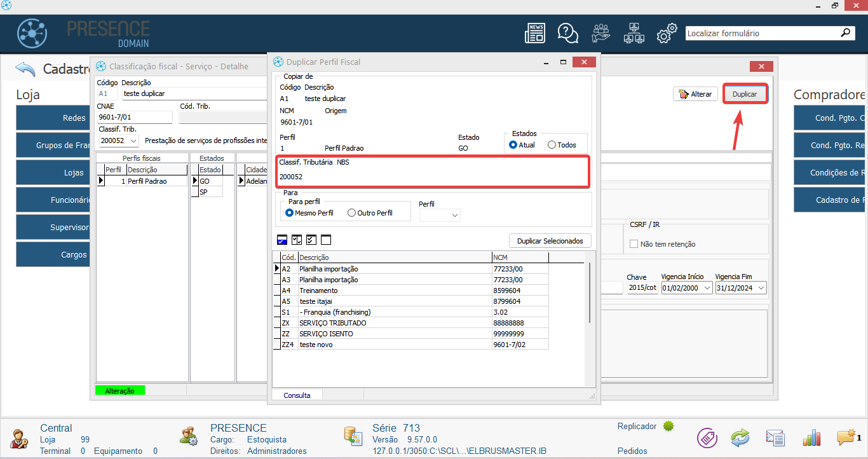Click the 'Localizar formulário' search field
This screenshot has width=868, height=459.
tap(763, 33)
